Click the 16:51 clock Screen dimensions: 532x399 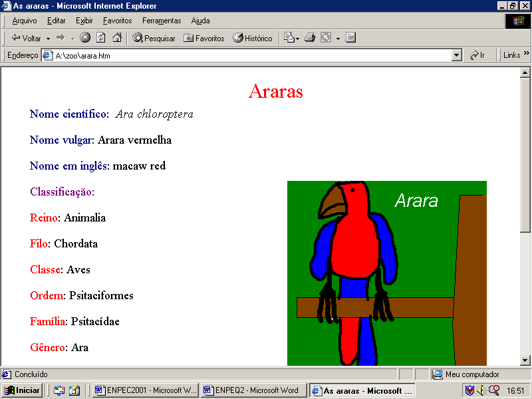tap(515, 391)
